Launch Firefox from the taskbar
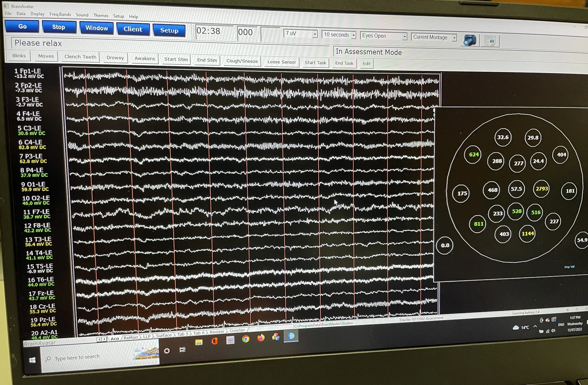 [261, 338]
